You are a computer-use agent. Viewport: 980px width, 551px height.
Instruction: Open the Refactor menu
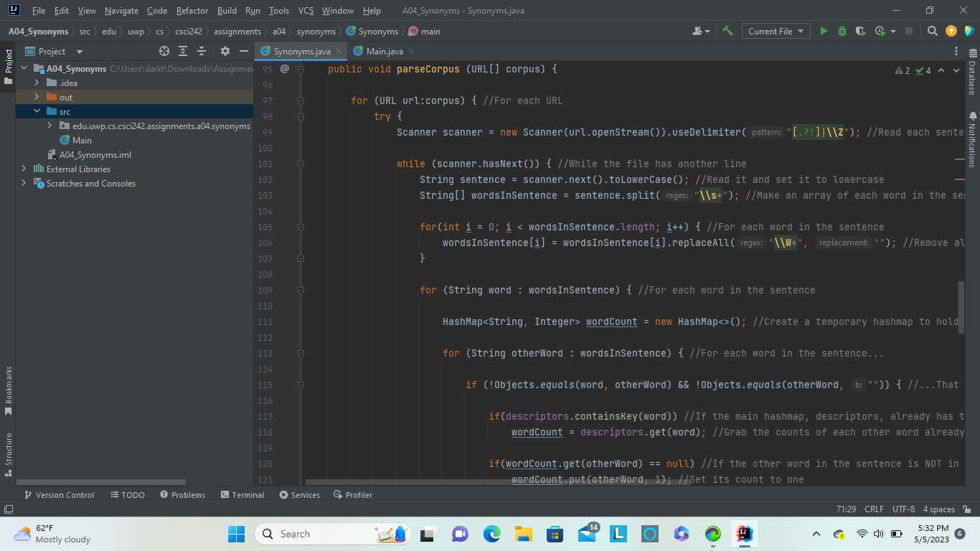(192, 10)
